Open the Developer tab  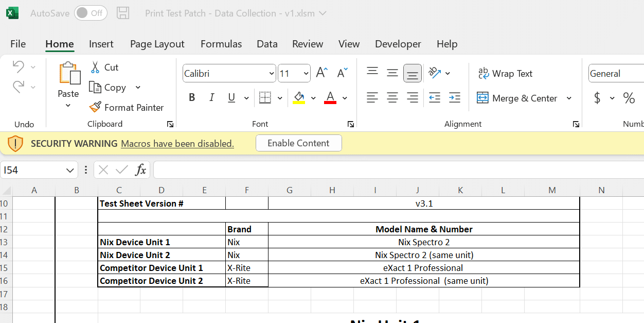(x=398, y=44)
